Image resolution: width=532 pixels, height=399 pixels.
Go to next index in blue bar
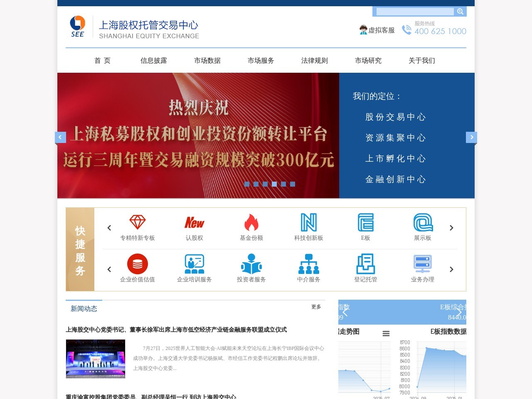click(x=459, y=312)
